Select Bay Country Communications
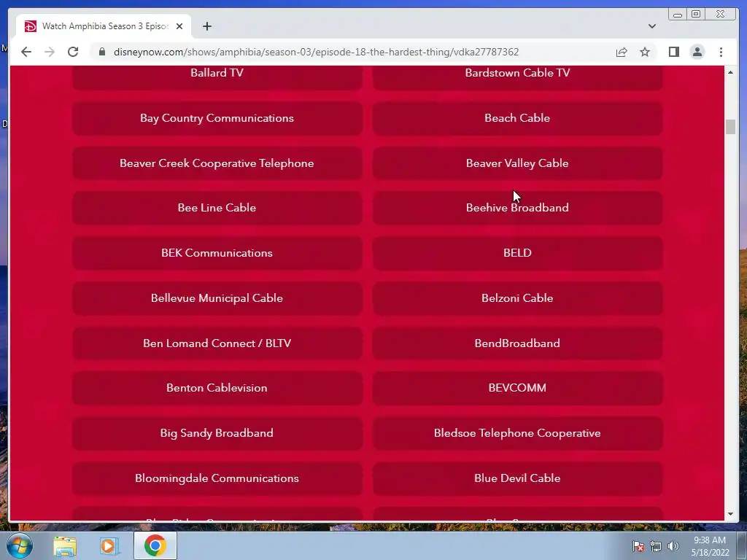This screenshot has width=747, height=560. click(x=217, y=118)
